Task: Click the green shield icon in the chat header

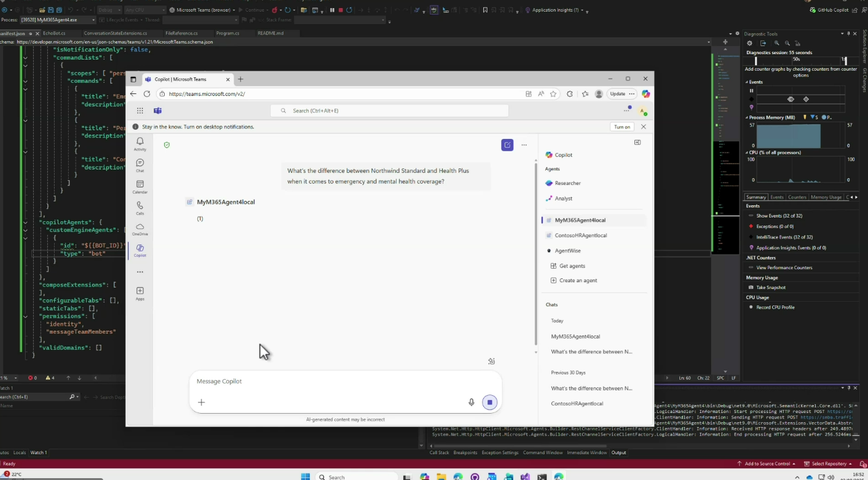Action: coord(167,145)
